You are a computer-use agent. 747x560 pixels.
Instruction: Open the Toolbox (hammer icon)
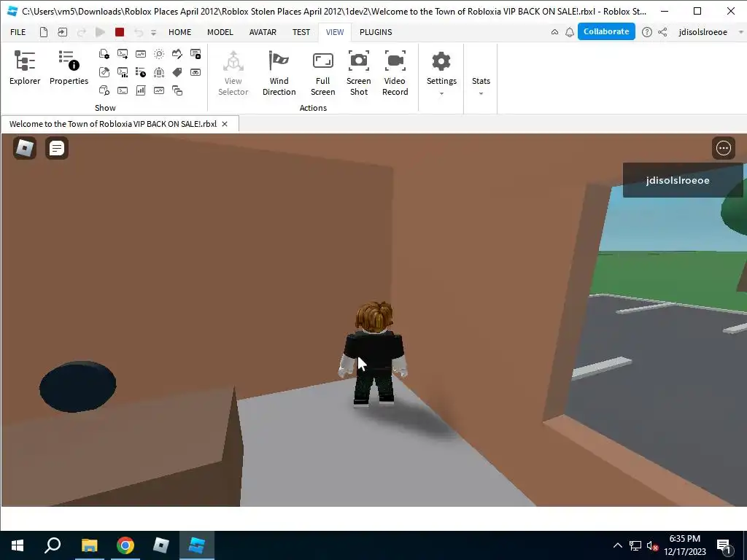[104, 72]
